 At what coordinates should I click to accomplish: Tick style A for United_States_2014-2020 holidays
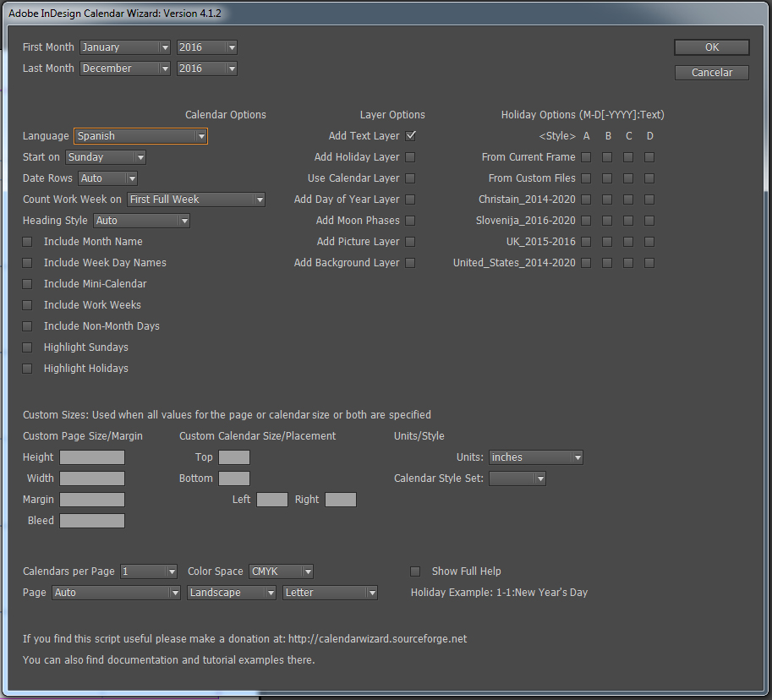click(x=586, y=263)
